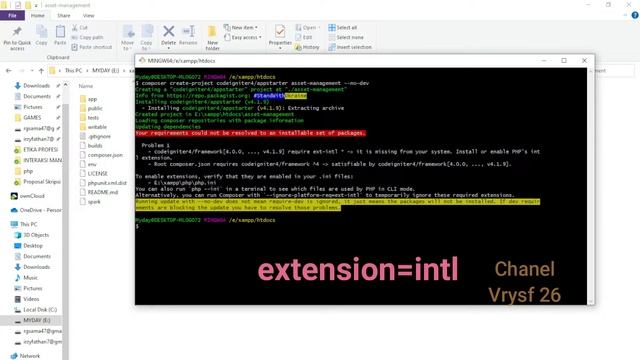Screen dimensions: 640x360
Task: Open the Easy access dropdown
Action: coord(243,37)
